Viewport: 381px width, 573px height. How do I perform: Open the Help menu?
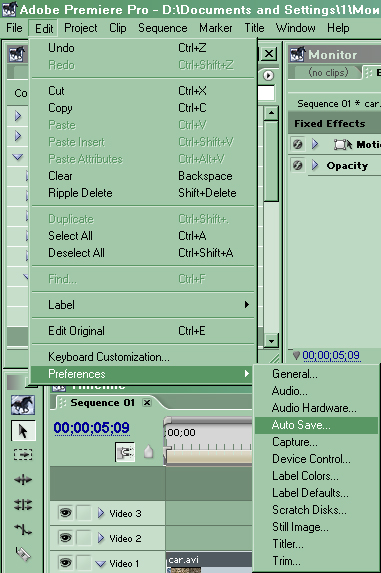click(338, 28)
